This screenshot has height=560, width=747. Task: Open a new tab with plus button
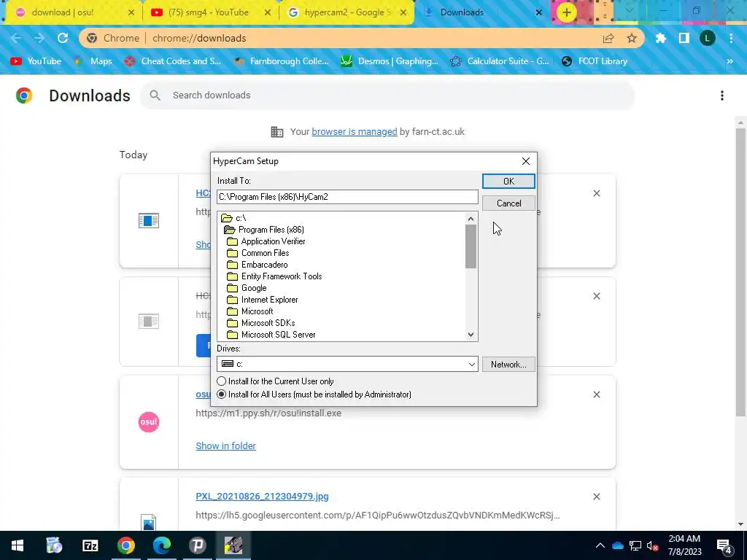click(566, 12)
